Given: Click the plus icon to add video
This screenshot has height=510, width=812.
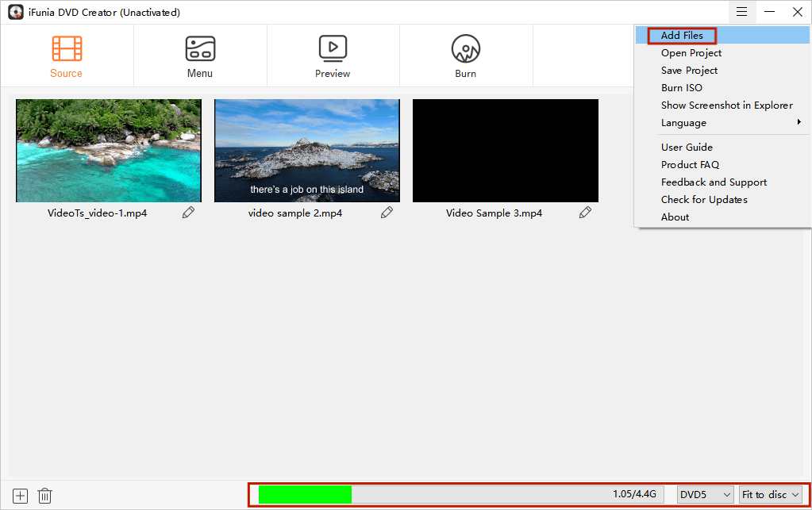Looking at the screenshot, I should click(21, 496).
